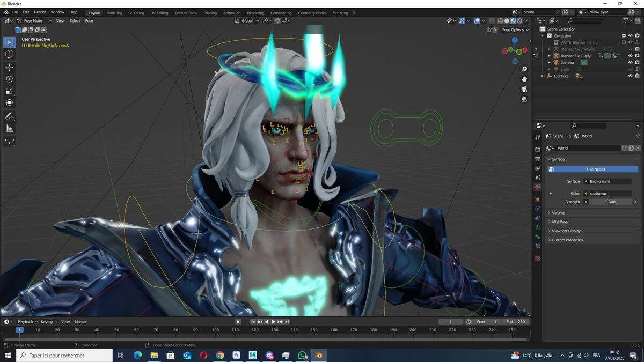Open the View Layer properties tab

tap(538, 168)
